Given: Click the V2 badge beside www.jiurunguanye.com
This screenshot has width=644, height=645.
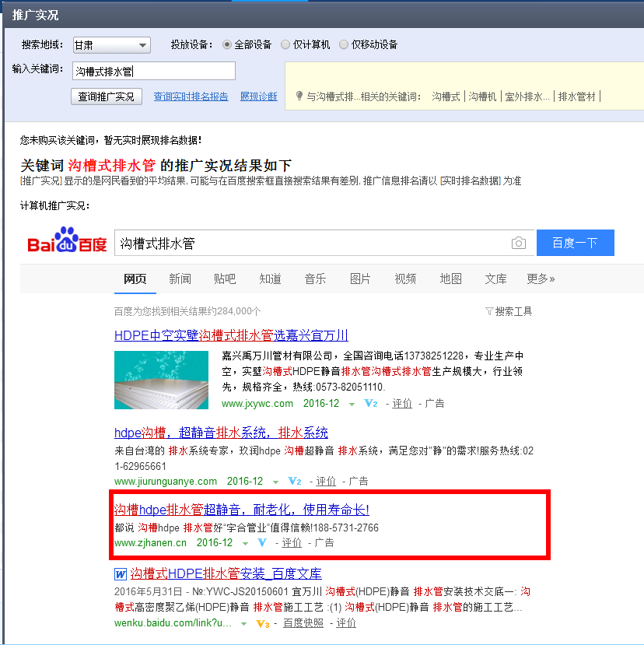Looking at the screenshot, I should 295,481.
